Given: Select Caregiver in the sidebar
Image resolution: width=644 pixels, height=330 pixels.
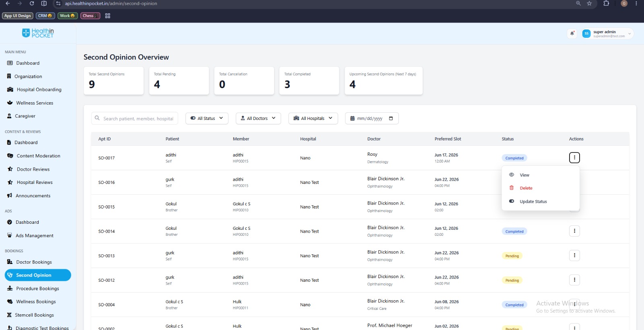Looking at the screenshot, I should (21, 116).
